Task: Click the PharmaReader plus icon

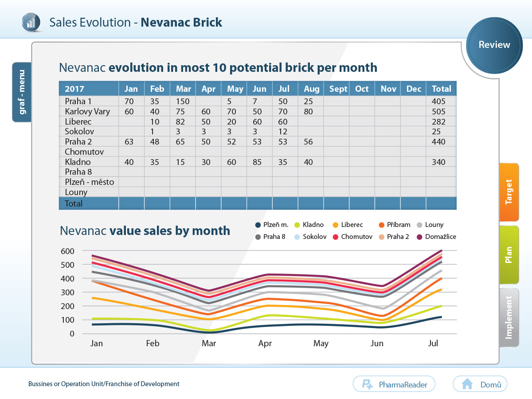Action: [x=367, y=384]
